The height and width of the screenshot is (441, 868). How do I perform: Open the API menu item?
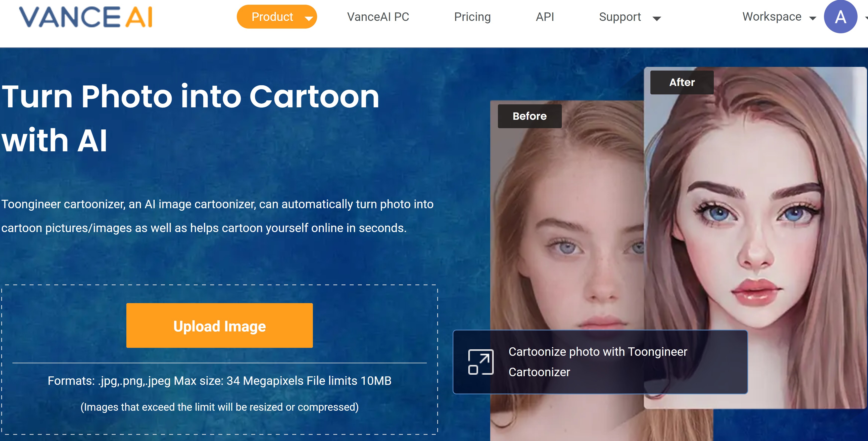coord(545,17)
